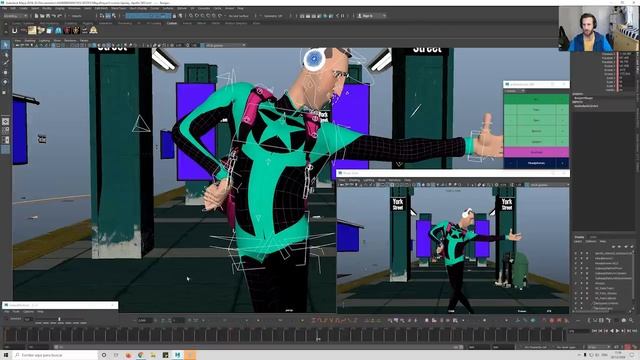Select the arrow Select tool in left toolbox
Viewport: 640px width, 360px height.
(x=5, y=44)
